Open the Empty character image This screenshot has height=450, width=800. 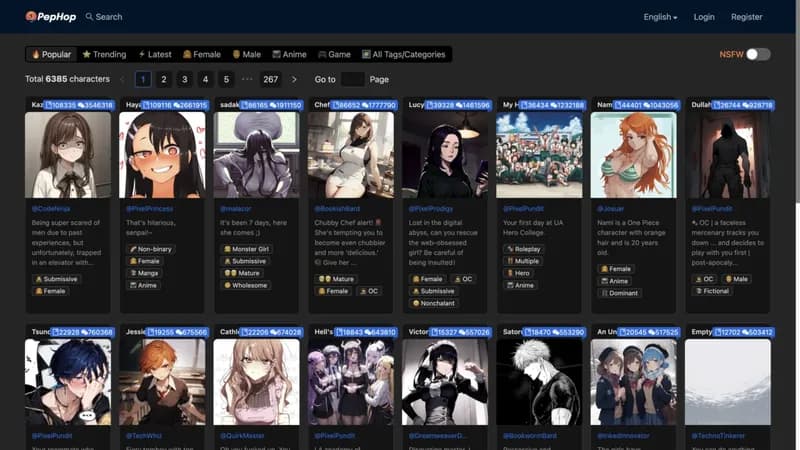[x=728, y=383]
